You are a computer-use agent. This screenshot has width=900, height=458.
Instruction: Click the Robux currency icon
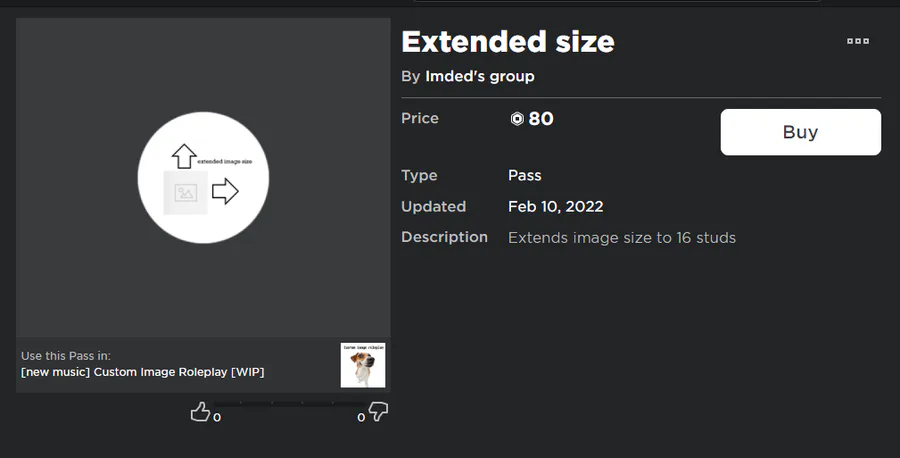516,119
